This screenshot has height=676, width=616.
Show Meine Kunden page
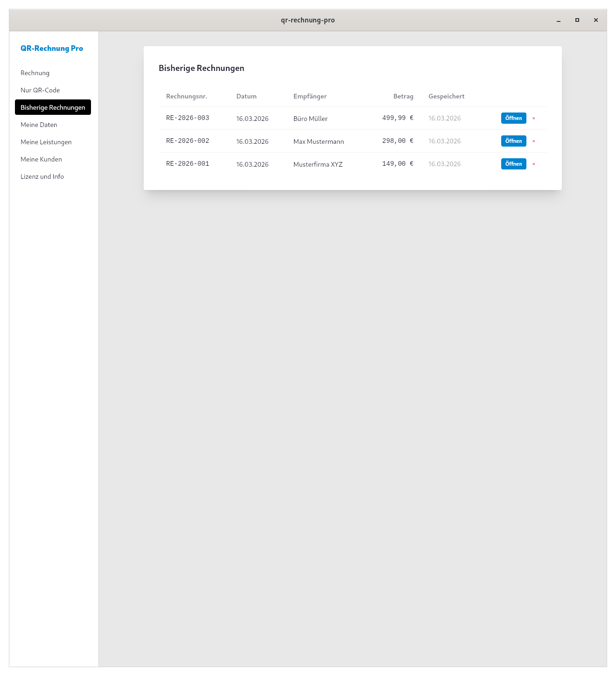click(x=41, y=159)
